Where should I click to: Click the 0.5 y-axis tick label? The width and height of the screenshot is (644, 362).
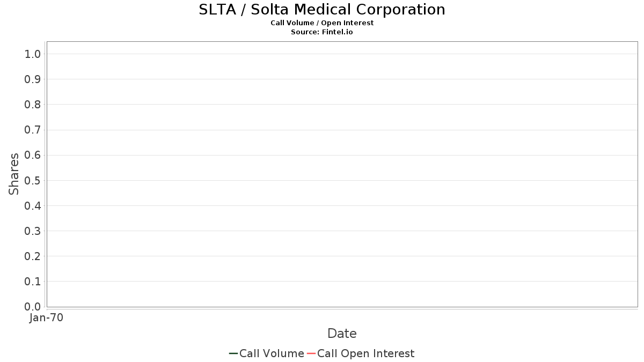tap(33, 180)
